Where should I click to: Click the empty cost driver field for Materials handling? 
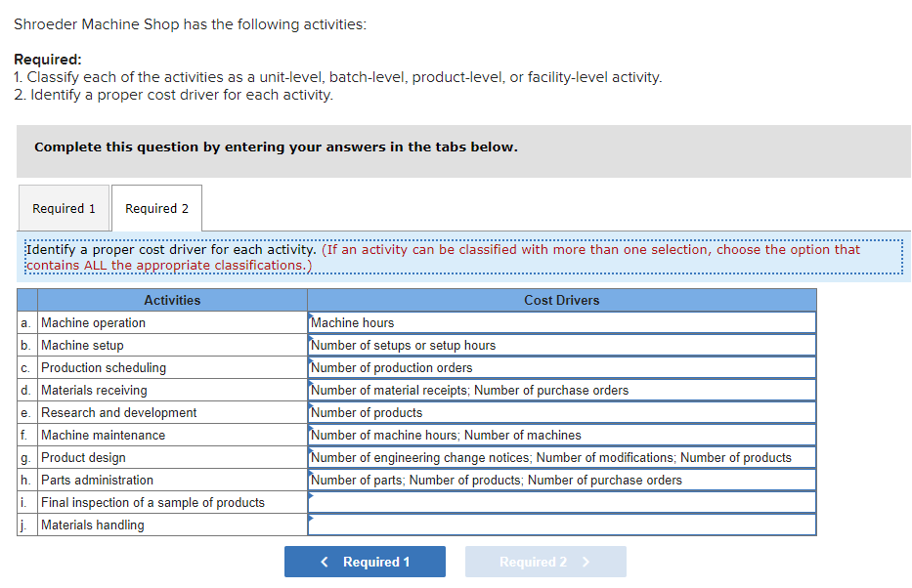561,524
